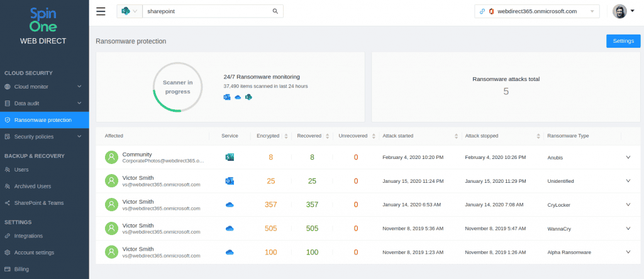The height and width of the screenshot is (279, 644).
Task: Click the search input field
Action: tap(206, 11)
